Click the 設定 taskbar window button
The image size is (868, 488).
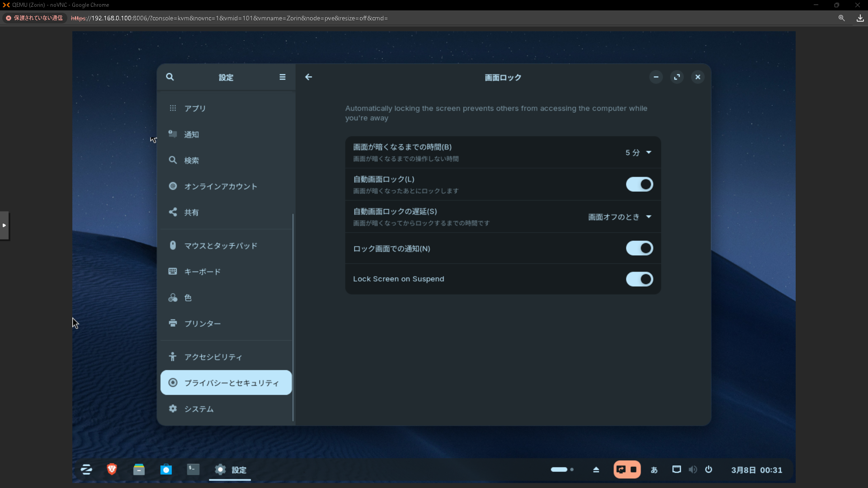click(230, 469)
